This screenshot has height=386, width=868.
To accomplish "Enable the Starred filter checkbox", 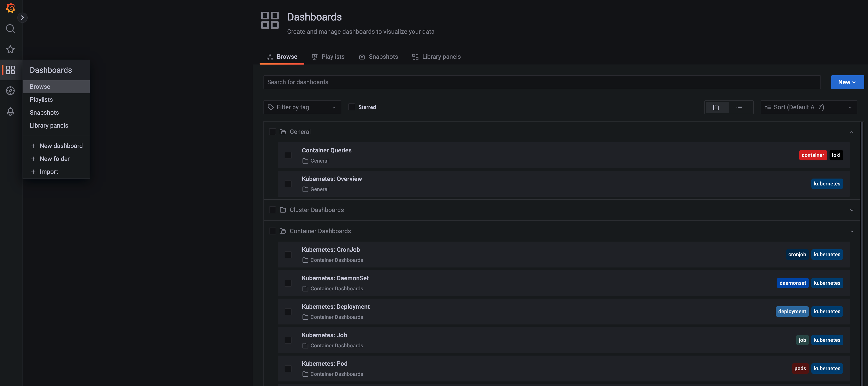I will pos(351,107).
